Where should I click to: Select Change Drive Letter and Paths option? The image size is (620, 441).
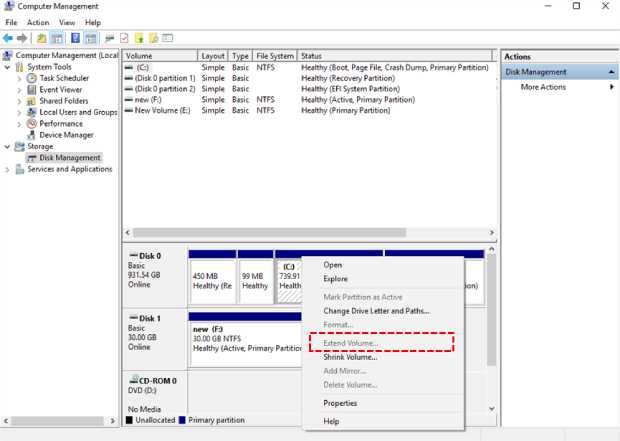tap(376, 311)
